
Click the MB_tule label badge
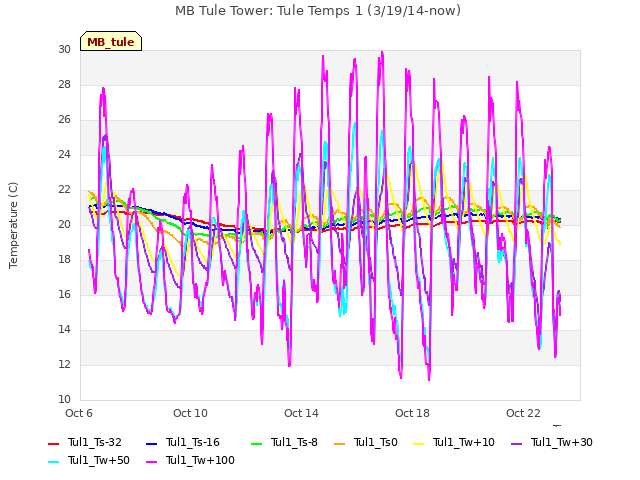tap(111, 42)
